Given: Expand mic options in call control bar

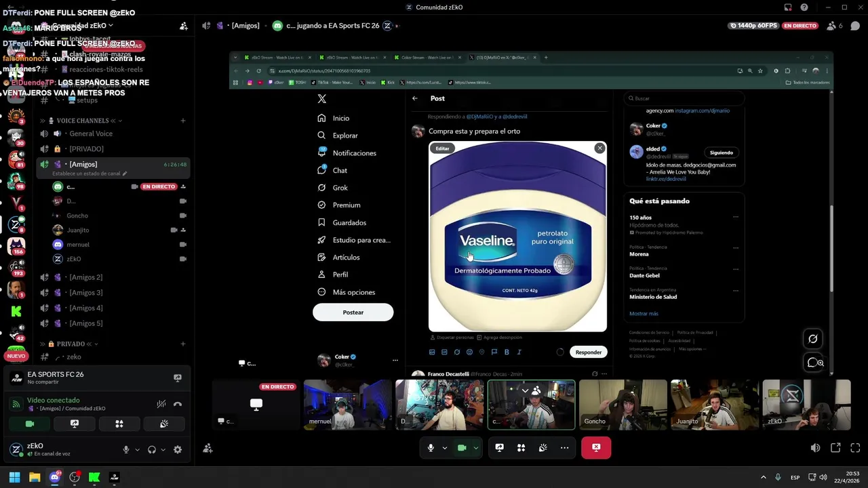Looking at the screenshot, I should [x=445, y=447].
